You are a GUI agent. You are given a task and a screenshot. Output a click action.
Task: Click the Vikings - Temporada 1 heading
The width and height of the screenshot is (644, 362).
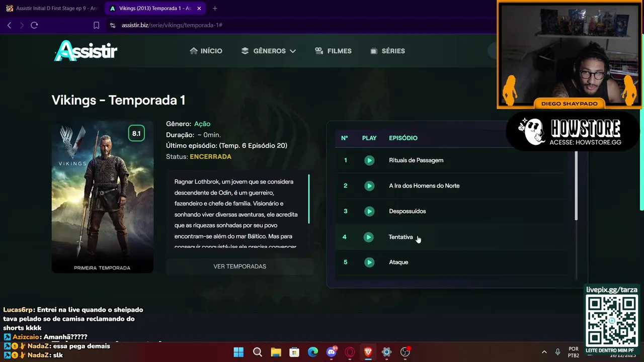[x=119, y=100]
